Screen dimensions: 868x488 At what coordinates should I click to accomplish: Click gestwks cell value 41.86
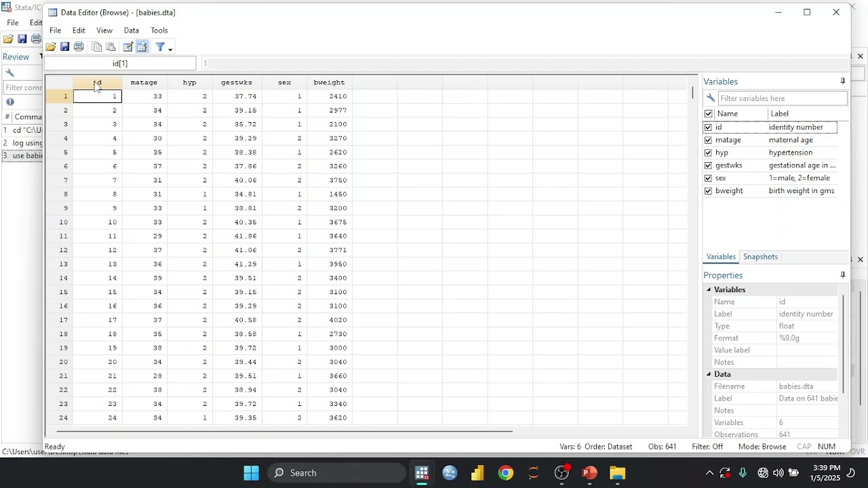coord(237,237)
